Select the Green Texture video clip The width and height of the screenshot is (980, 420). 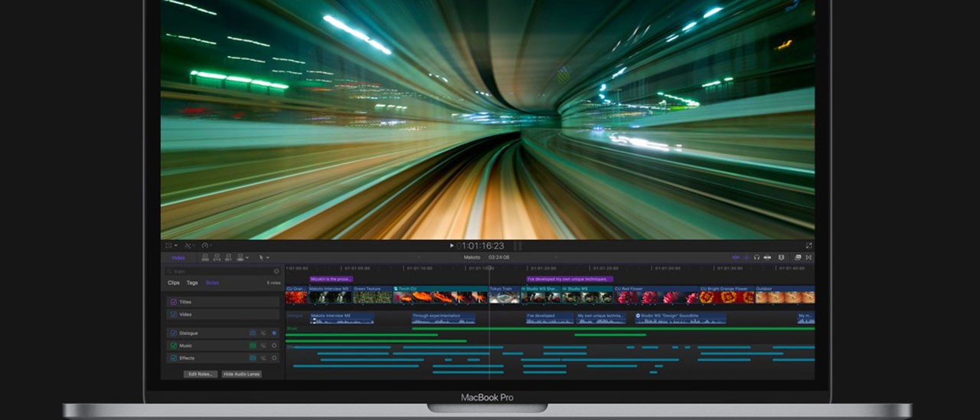point(373,295)
